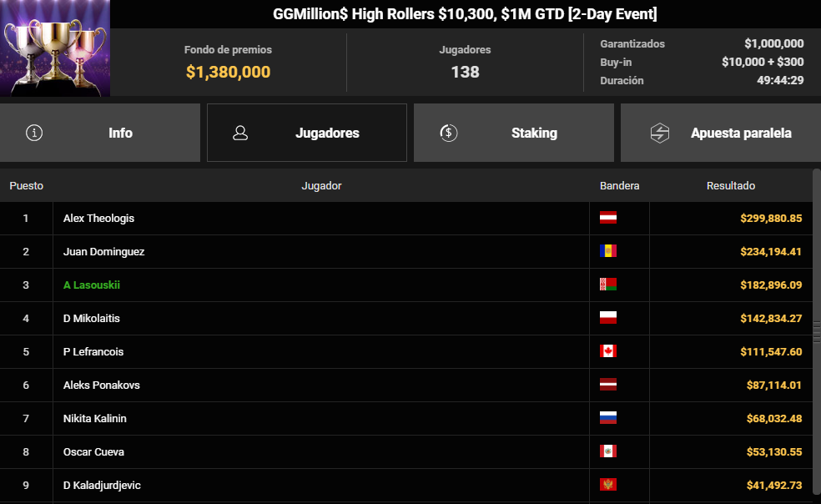Click the Apuesta paralela hexagon icon
The width and height of the screenshot is (821, 504).
pos(660,133)
